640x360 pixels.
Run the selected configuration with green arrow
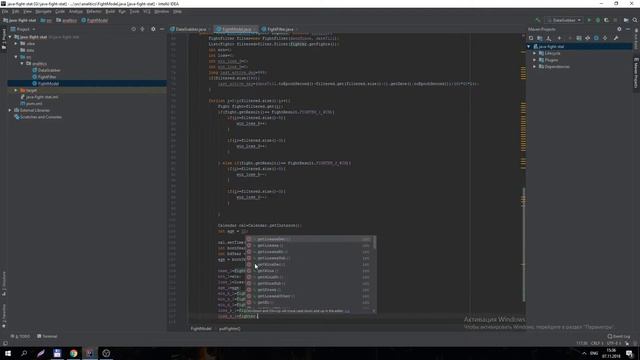pos(589,20)
